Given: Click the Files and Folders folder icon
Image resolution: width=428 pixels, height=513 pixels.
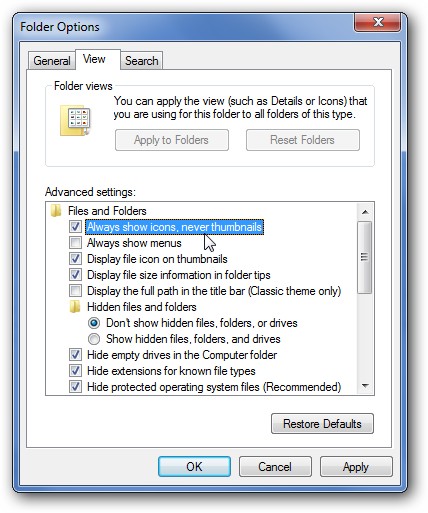Looking at the screenshot, I should point(56,211).
